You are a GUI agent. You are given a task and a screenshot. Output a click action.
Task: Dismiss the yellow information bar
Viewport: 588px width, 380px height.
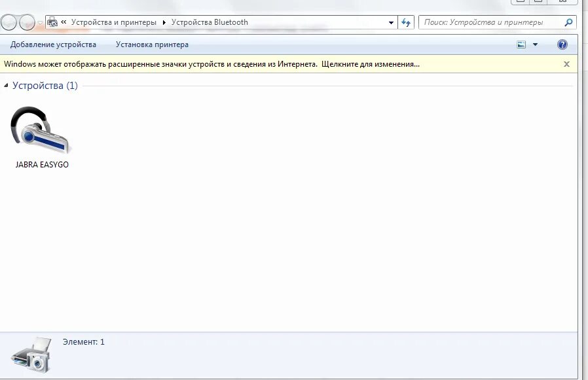566,64
